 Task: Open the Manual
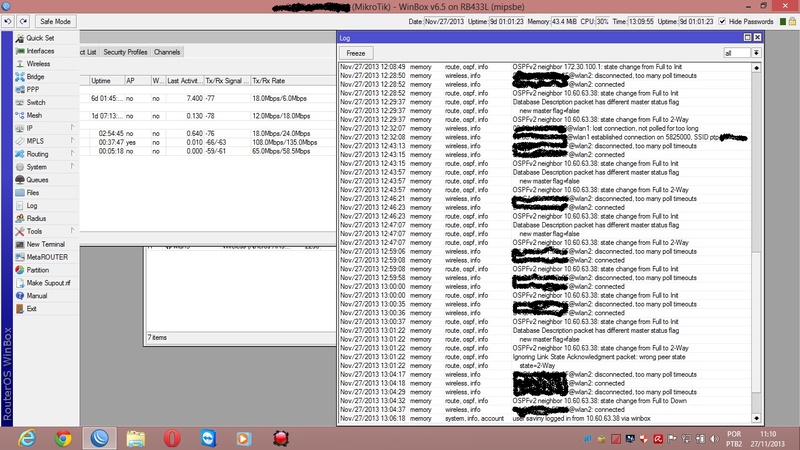[x=37, y=295]
